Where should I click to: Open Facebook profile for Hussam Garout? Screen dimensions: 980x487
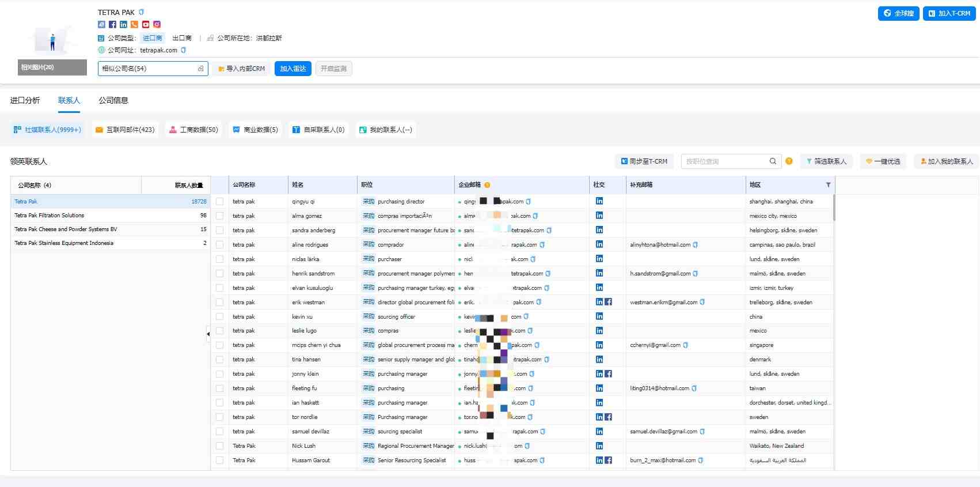pyautogui.click(x=609, y=460)
